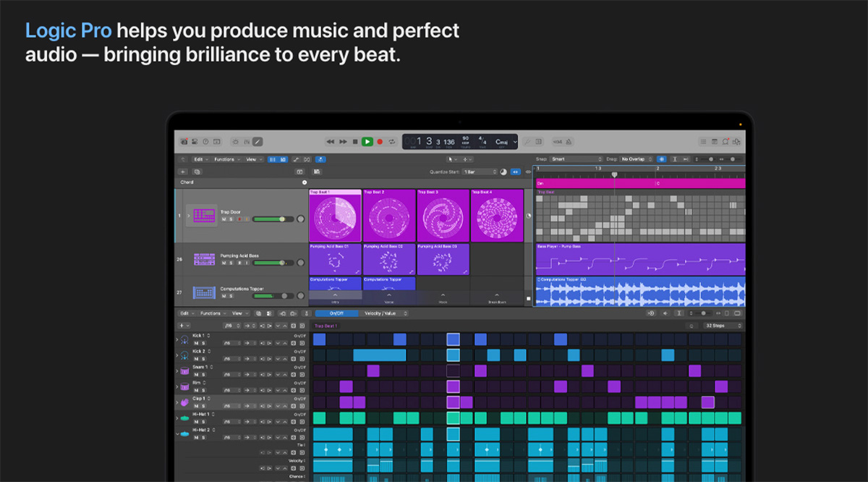
Task: Toggle On/Off for the Clap 1 row
Action: [300, 399]
